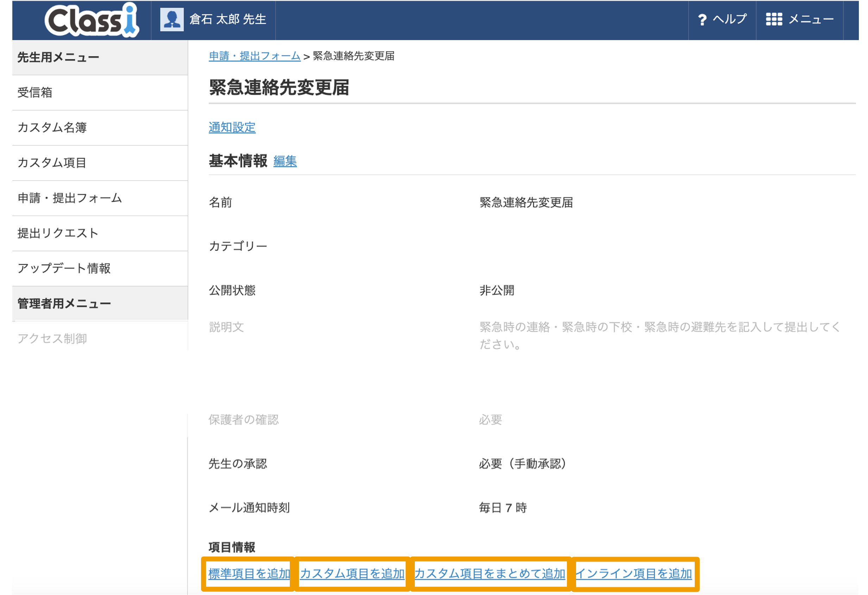This screenshot has height=595, width=868.
Task: Click the ヘルプ text in header
Action: (x=729, y=19)
